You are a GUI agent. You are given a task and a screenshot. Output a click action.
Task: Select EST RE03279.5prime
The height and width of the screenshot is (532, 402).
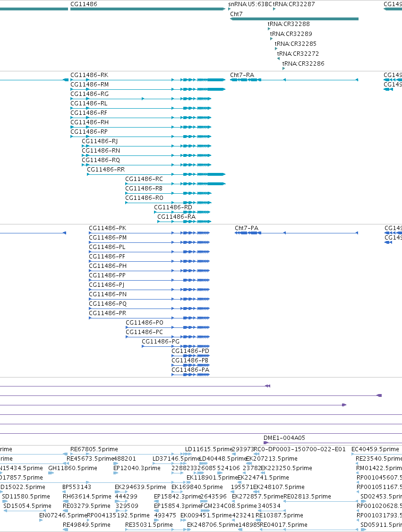coord(86,506)
